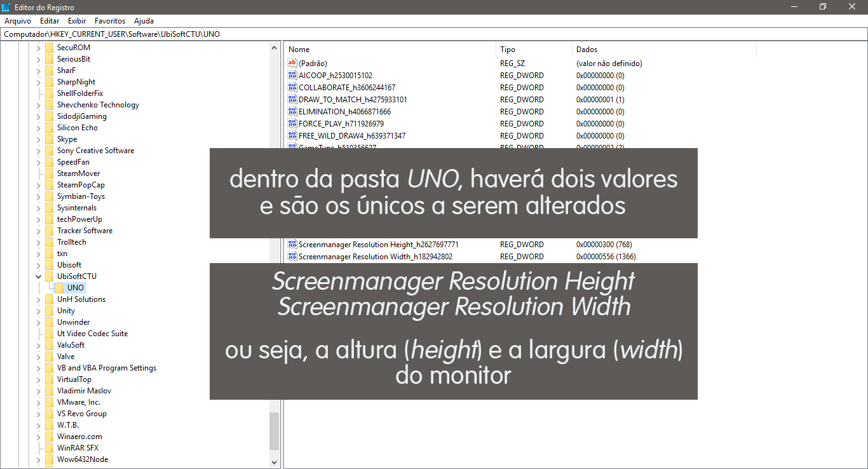The height and width of the screenshot is (469, 868).
Task: Select the VS Revo Group tree key
Action: [x=82, y=414]
